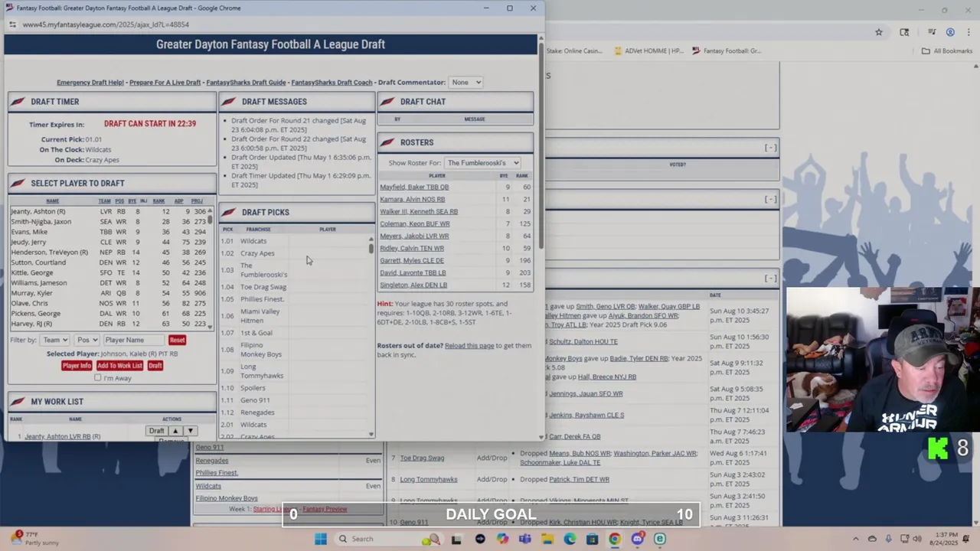Open the Pos filter dropdown
The height and width of the screenshot is (551, 980).
pyautogui.click(x=87, y=340)
